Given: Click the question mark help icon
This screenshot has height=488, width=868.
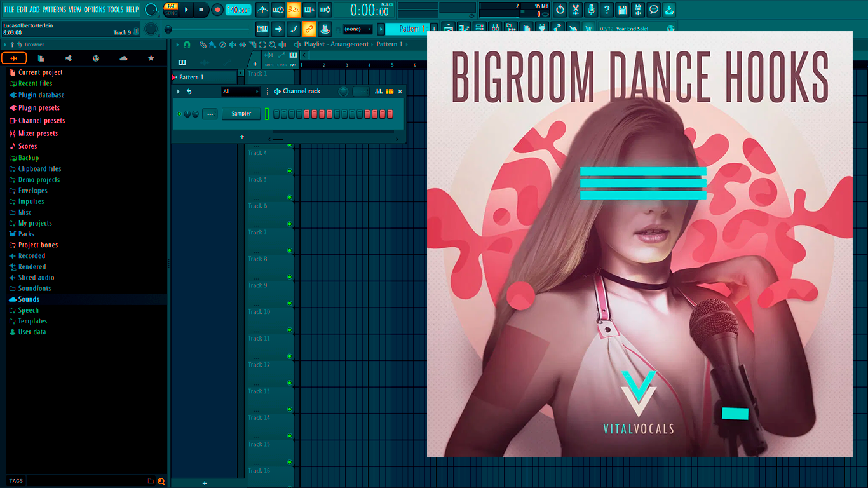Looking at the screenshot, I should pos(607,10).
